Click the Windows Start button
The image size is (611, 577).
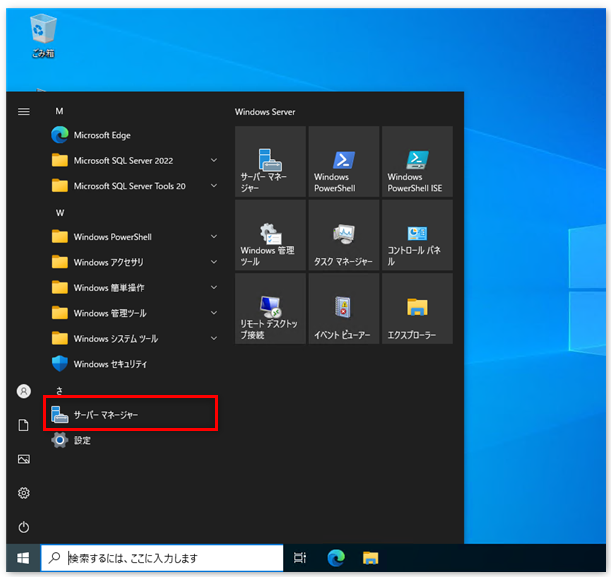pyautogui.click(x=23, y=558)
